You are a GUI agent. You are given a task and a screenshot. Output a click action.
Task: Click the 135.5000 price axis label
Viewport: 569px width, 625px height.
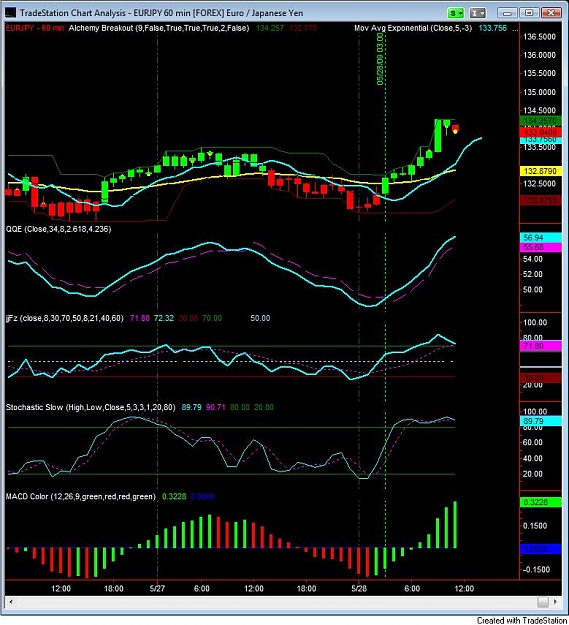[540, 73]
